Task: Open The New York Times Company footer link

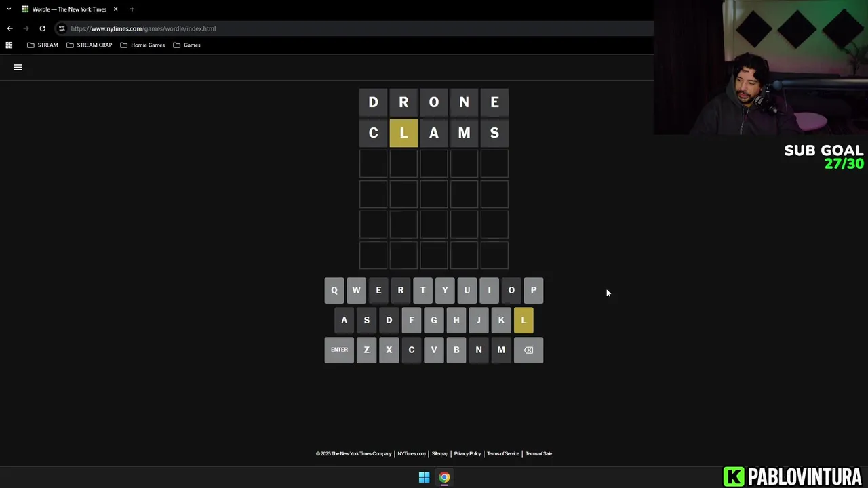Action: (354, 453)
